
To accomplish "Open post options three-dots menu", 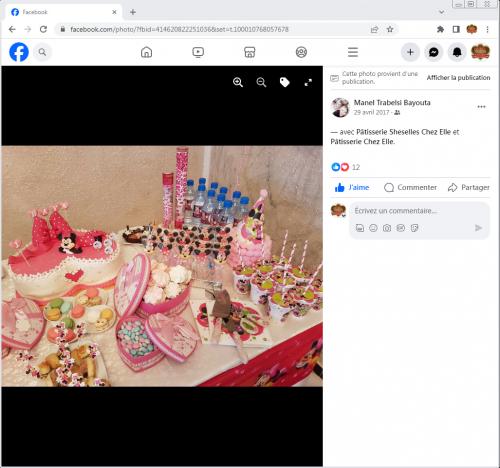I will pos(481,107).
